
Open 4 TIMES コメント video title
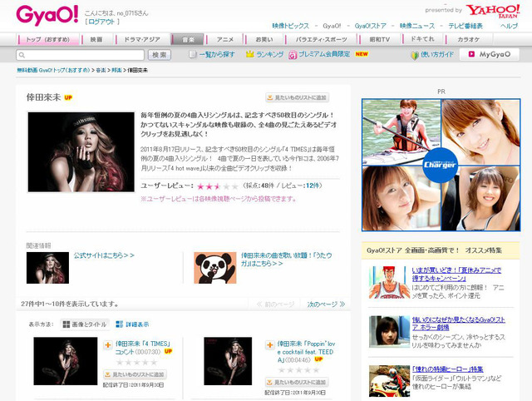click(142, 348)
